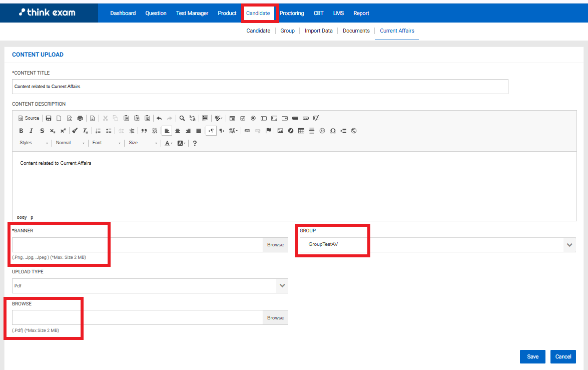
Task: Click the Block Quote icon
Action: (x=144, y=131)
